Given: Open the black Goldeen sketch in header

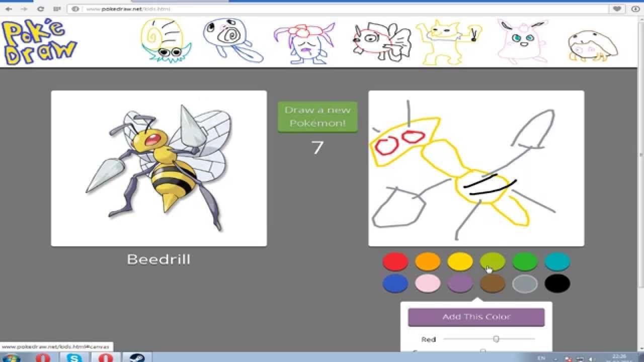Looking at the screenshot, I should [381, 42].
